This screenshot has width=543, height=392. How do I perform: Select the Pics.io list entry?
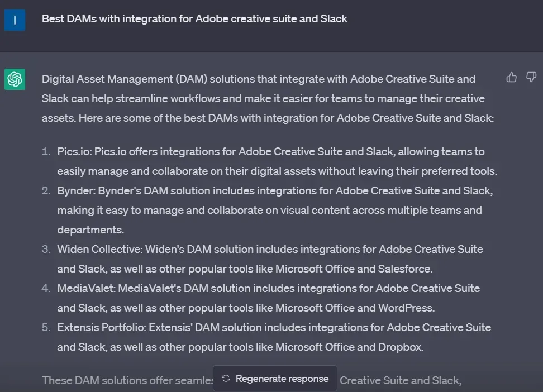pyautogui.click(x=277, y=161)
